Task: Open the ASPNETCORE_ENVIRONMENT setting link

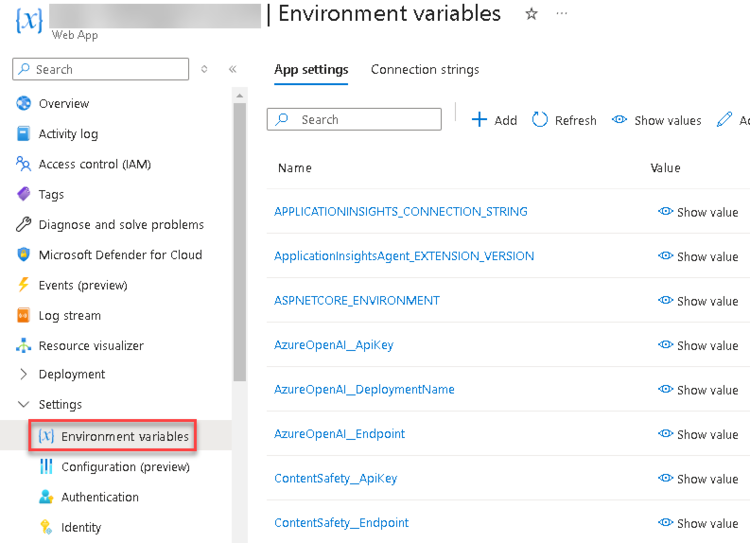Action: 356,300
